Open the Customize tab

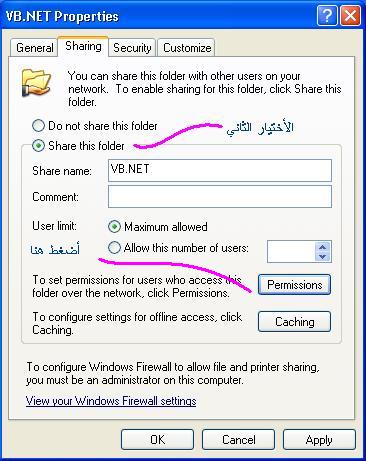187,48
